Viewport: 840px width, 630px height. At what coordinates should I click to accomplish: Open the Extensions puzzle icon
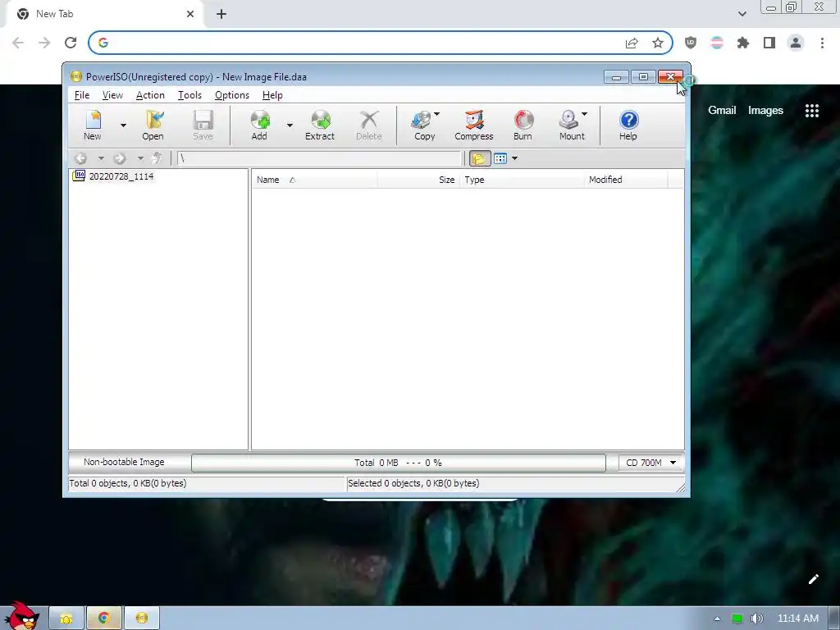pos(743,43)
